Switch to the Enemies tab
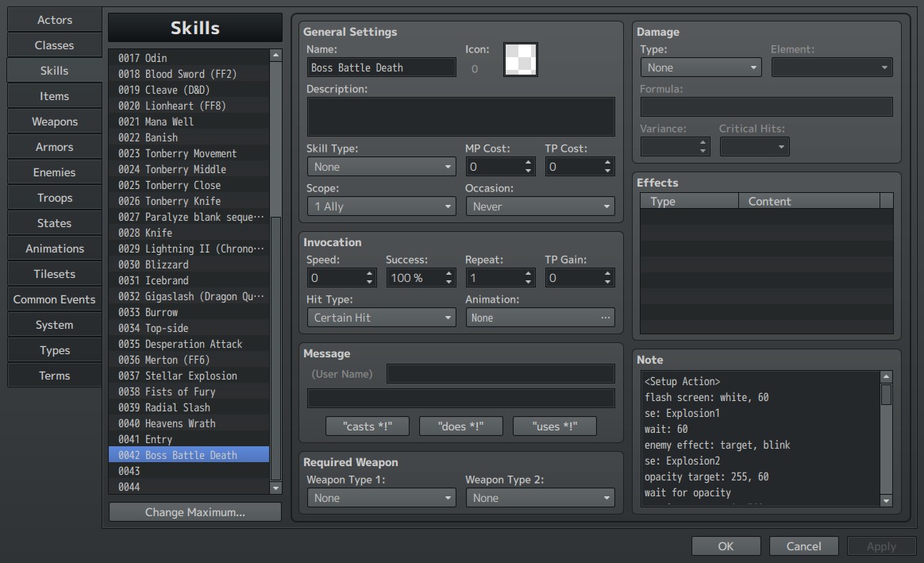Image resolution: width=924 pixels, height=563 pixels. [55, 172]
